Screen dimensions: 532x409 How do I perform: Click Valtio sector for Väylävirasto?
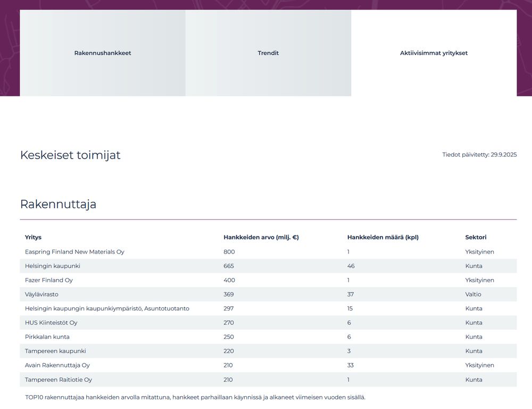(473, 294)
